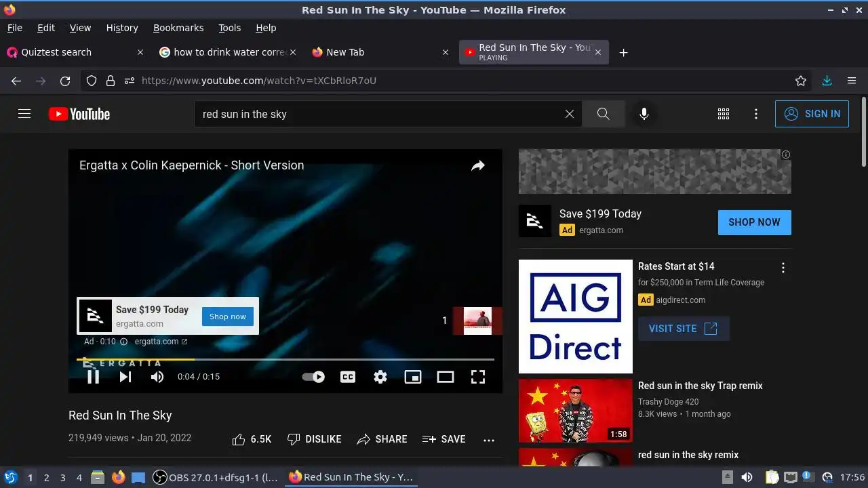
Task: Open the player settings gear
Action: coord(380,377)
